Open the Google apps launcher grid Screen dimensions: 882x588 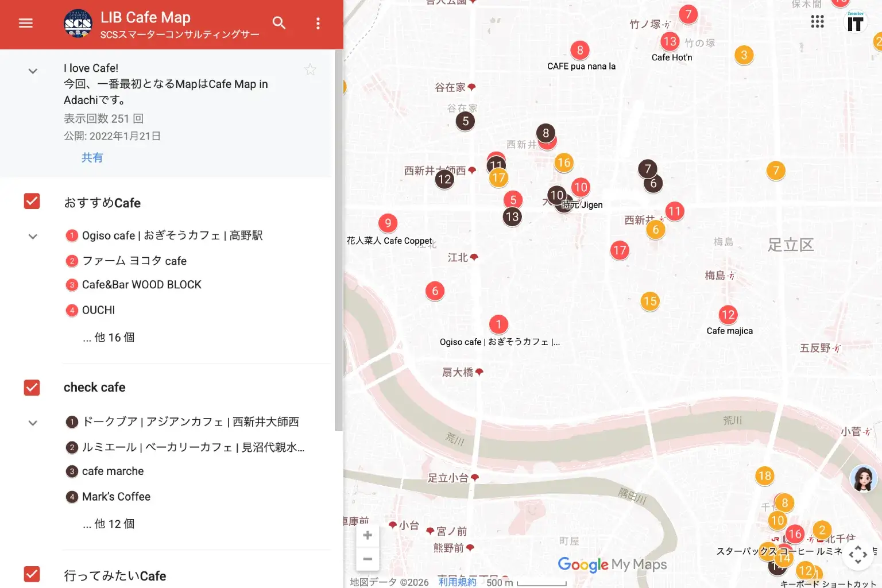[817, 21]
